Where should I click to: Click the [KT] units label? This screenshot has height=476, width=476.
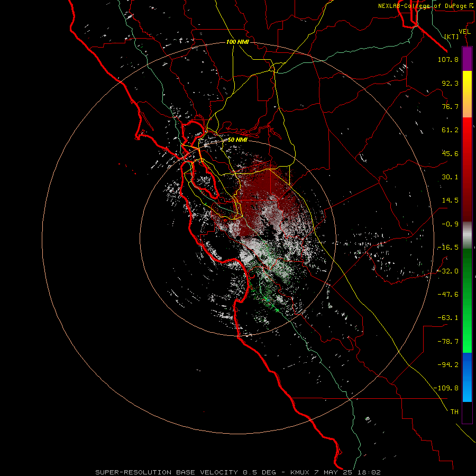[x=452, y=36]
